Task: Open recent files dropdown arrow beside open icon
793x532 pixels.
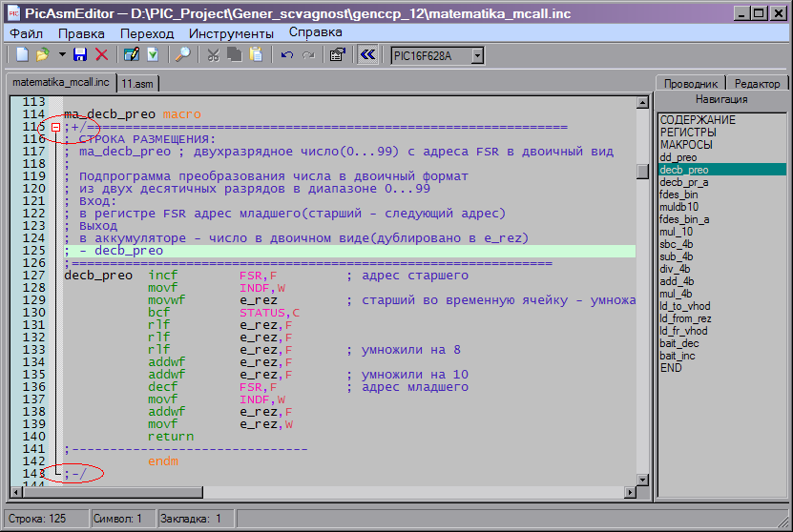Action: (62, 54)
